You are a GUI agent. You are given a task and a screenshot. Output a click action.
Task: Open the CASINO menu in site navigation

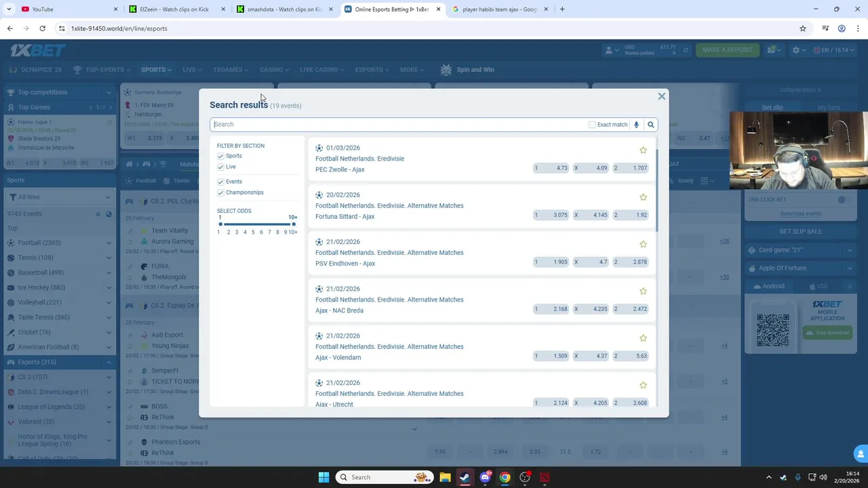274,70
